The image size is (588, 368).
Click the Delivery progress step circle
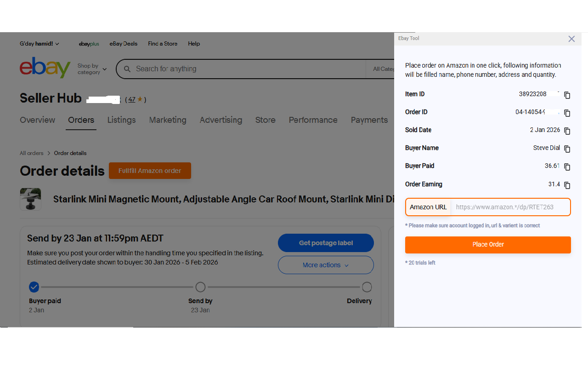point(367,287)
